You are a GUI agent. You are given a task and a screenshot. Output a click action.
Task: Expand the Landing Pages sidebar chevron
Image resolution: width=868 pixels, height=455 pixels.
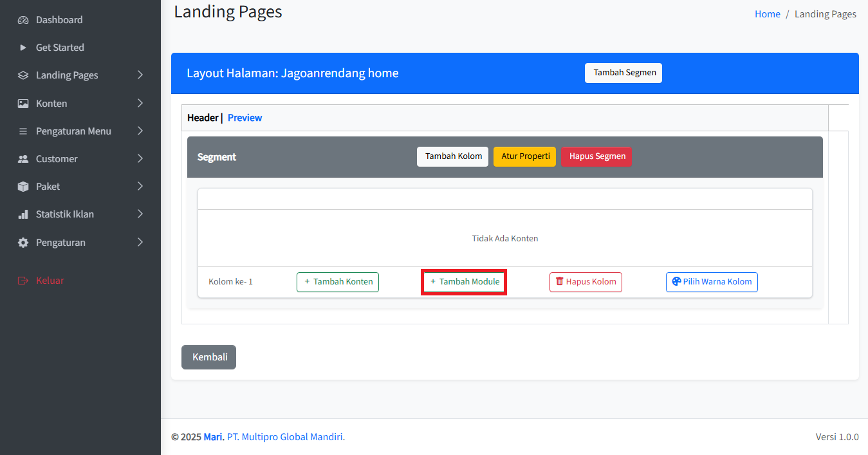point(140,75)
